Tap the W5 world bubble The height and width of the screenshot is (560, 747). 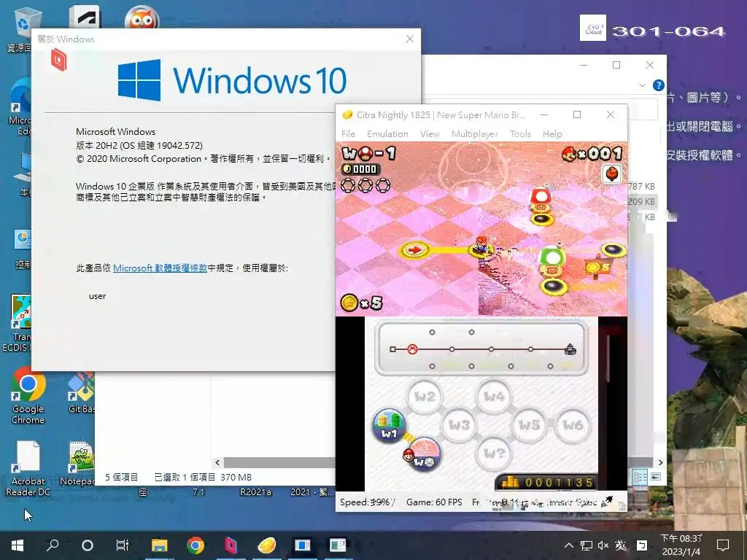pos(529,425)
